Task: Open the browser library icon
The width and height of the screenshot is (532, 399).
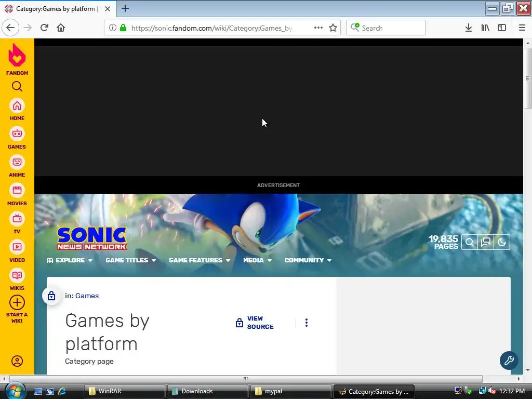Action: coord(485,28)
